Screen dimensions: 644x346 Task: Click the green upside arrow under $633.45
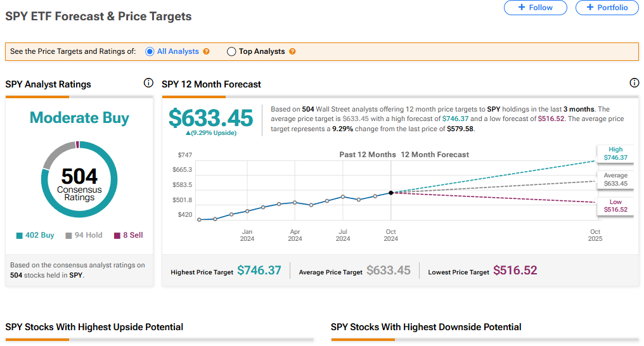[x=188, y=133]
